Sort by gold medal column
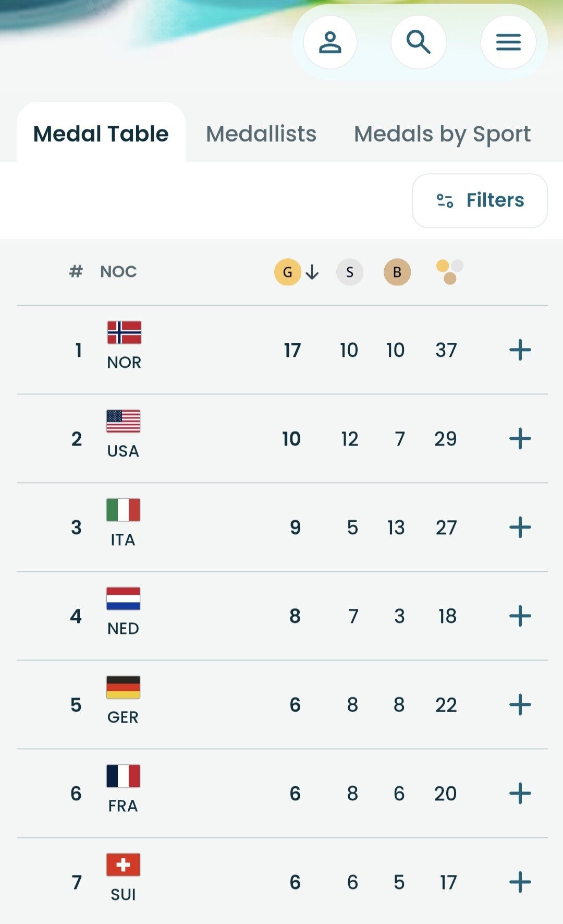This screenshot has width=563, height=924. (288, 272)
